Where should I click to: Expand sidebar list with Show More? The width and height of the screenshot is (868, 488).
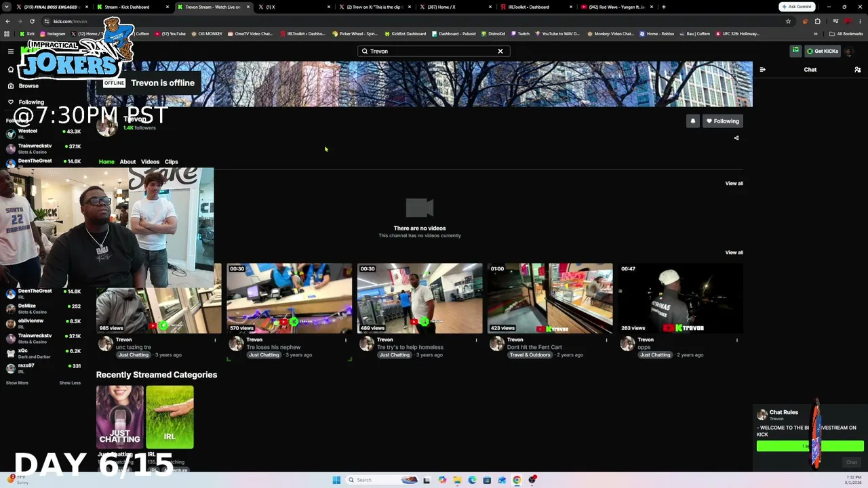pos(17,383)
